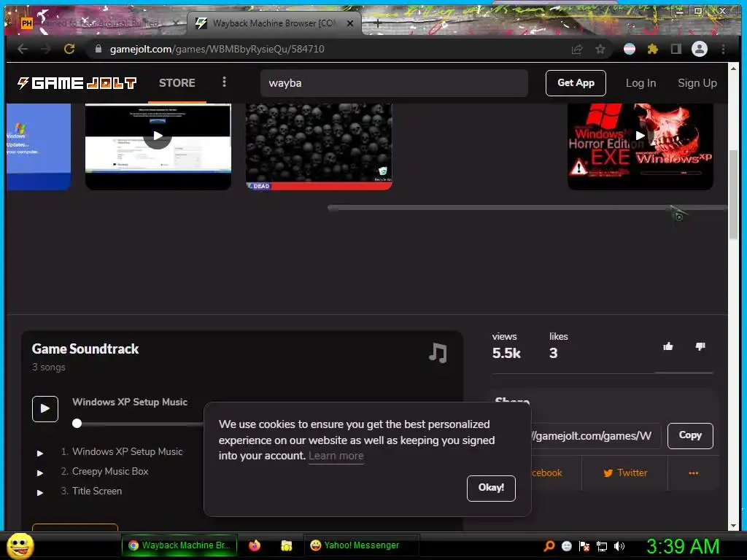The image size is (747, 560).
Task: Open the skulls DEAD screenshot thumbnail
Action: point(319,146)
